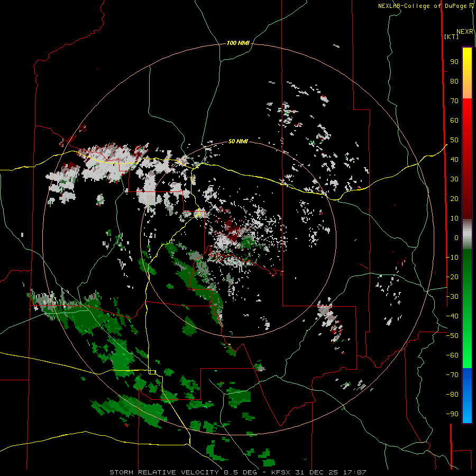Click the 17:07 timestamp in caption
This screenshot has height=476, width=476.
(355, 472)
